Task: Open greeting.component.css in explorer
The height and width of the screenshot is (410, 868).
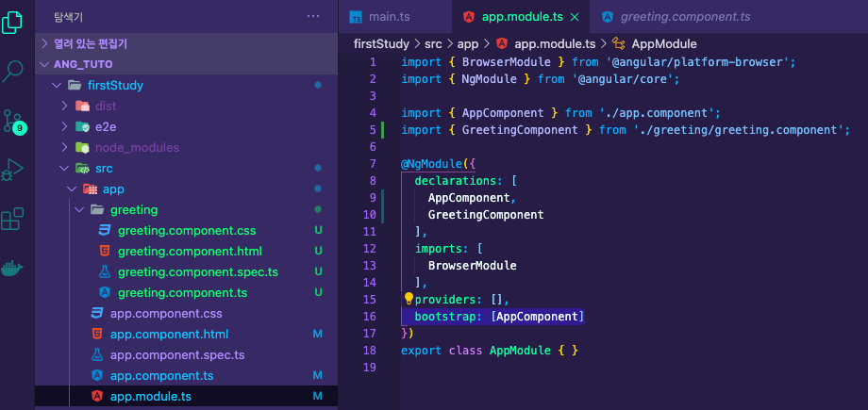Action: point(187,230)
